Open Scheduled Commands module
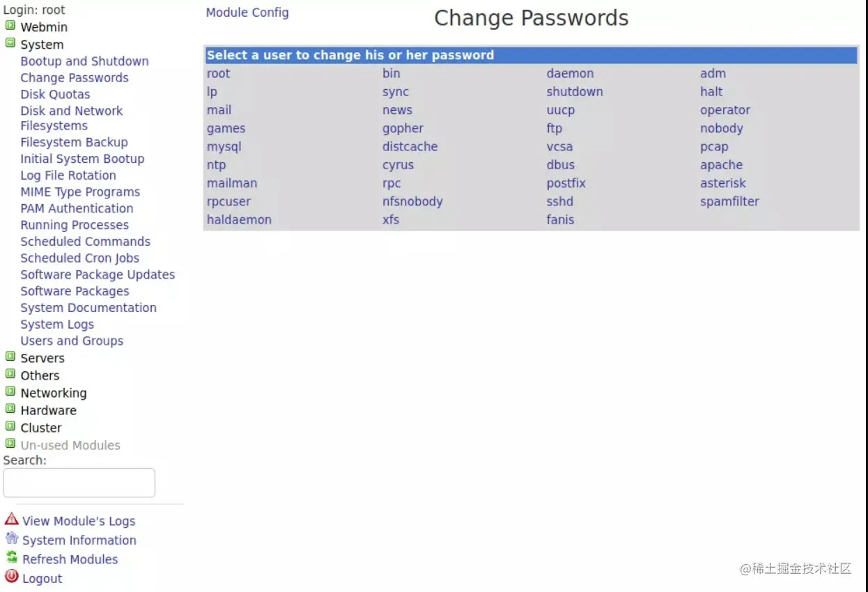This screenshot has height=592, width=868. tap(85, 242)
